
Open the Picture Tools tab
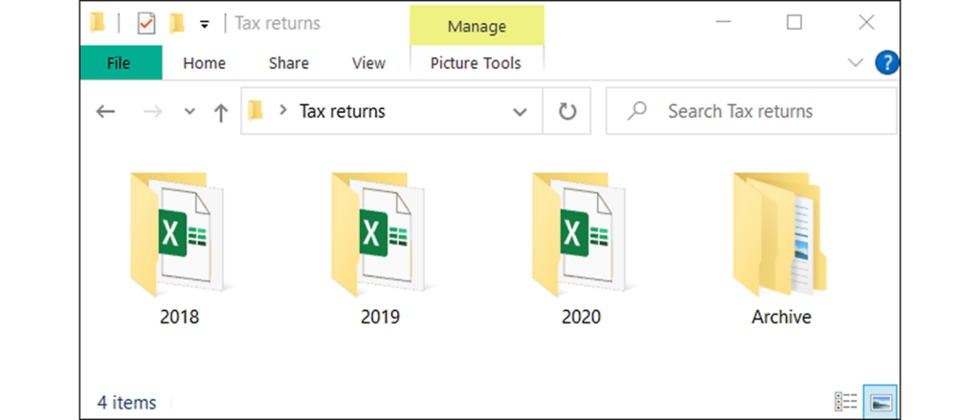tap(476, 63)
